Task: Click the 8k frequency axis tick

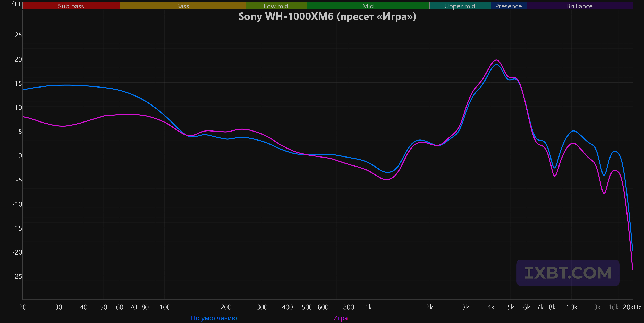Action: 552,307
